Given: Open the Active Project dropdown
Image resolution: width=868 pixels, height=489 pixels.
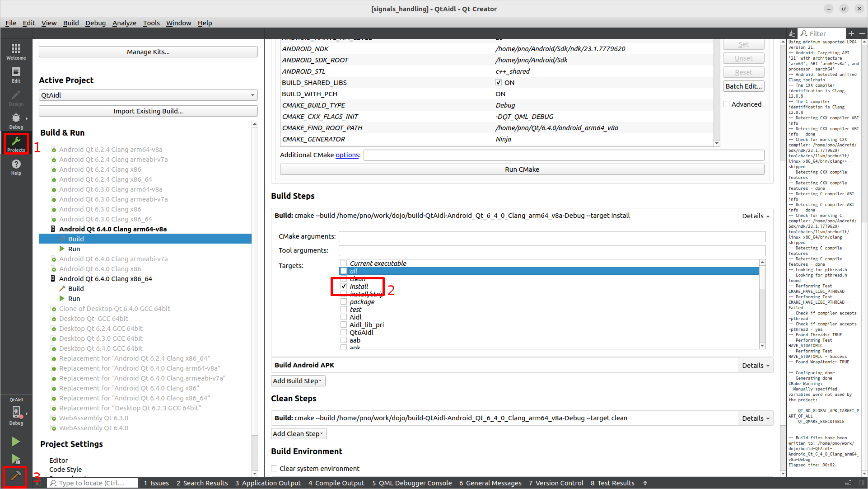Looking at the screenshot, I should pyautogui.click(x=148, y=95).
